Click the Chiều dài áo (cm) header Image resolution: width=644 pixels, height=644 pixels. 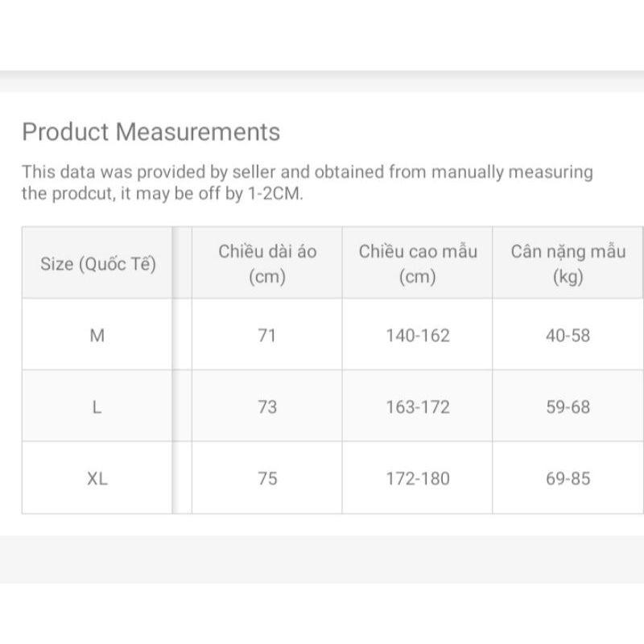[x=267, y=263]
